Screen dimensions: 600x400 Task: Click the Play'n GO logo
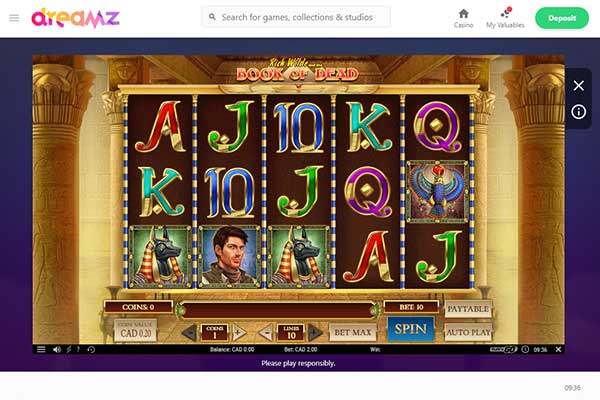pyautogui.click(x=503, y=349)
